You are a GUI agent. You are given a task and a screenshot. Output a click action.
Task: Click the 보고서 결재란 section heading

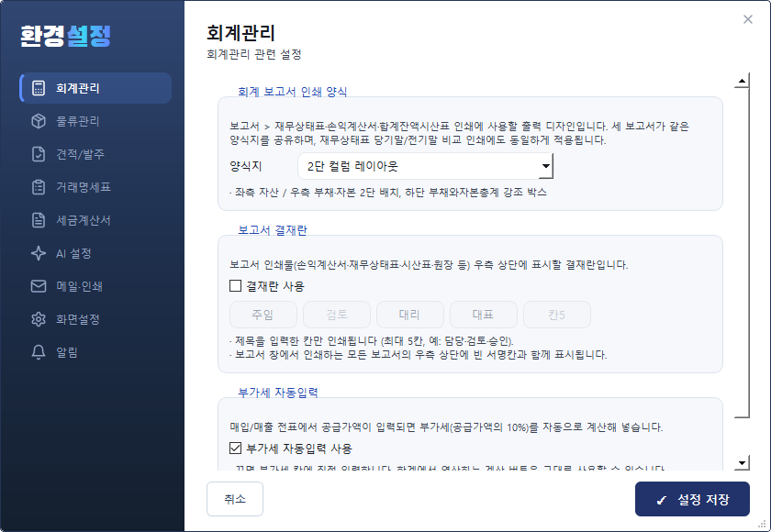click(273, 230)
